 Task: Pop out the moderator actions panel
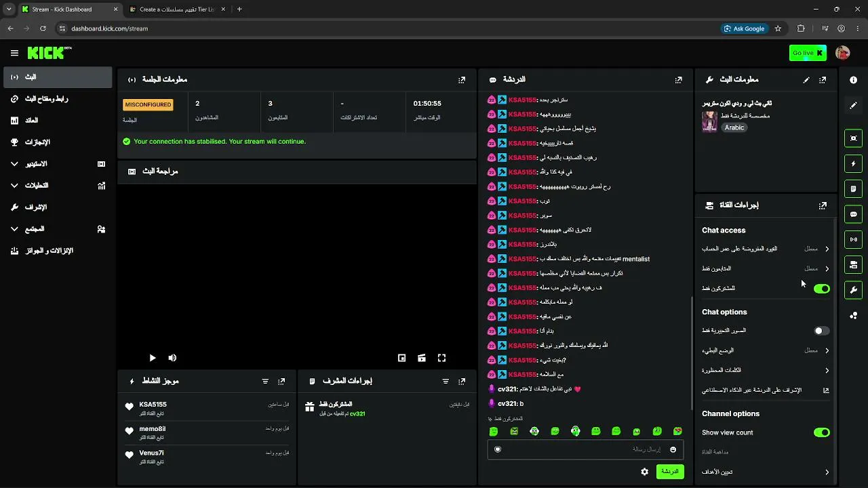[462, 382]
